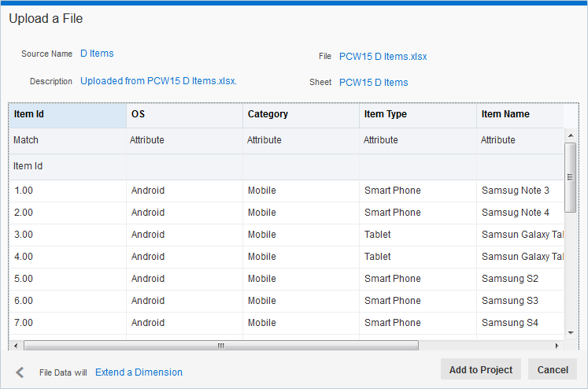Click Smart Phone cell in row 7.00
This screenshot has height=389, width=588.
[x=418, y=323]
